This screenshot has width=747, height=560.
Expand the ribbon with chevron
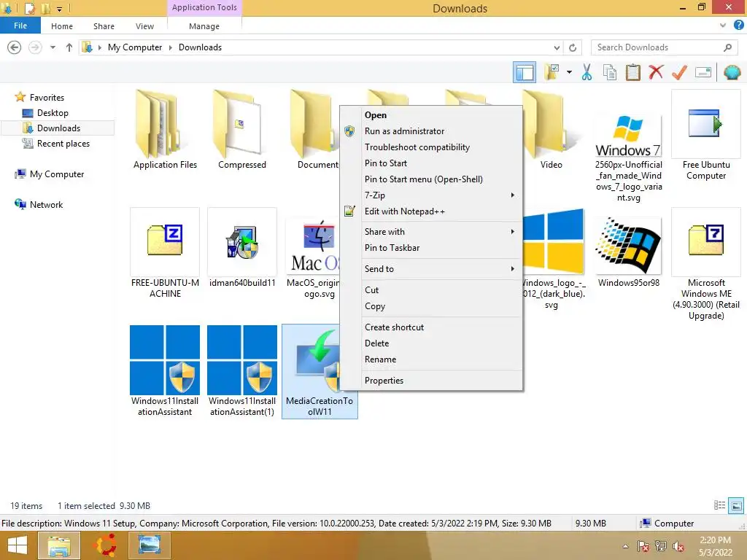(x=723, y=26)
